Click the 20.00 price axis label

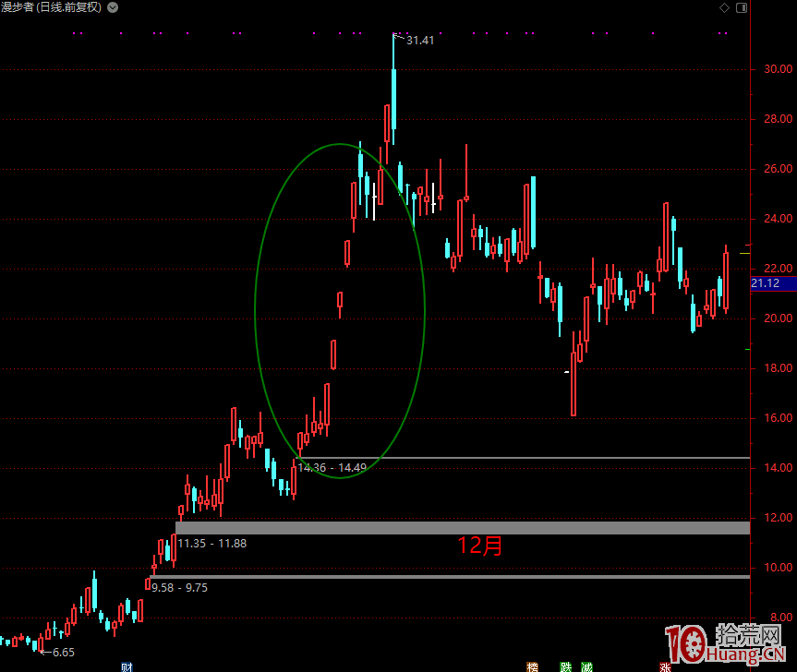click(779, 318)
